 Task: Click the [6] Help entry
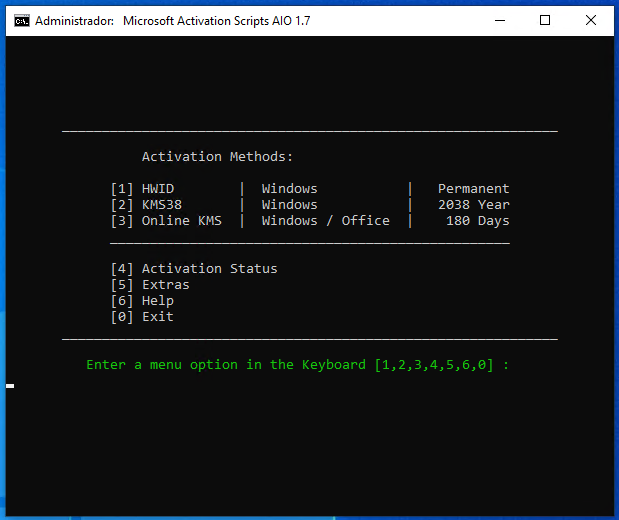pyautogui.click(x=142, y=301)
